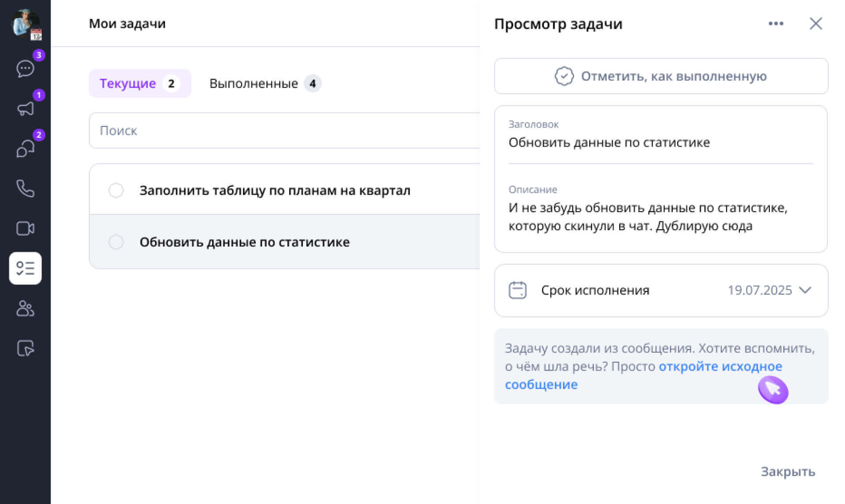Switch to the Выполненные tab
This screenshot has height=504, width=845.
point(265,83)
